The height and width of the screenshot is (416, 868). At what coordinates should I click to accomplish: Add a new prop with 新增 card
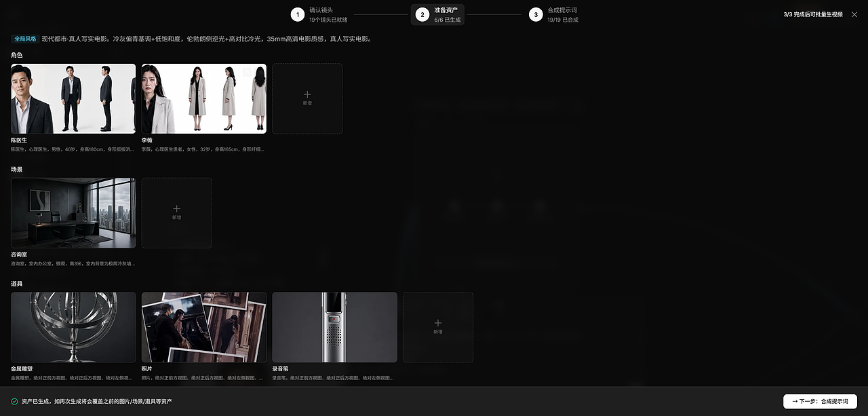point(438,327)
